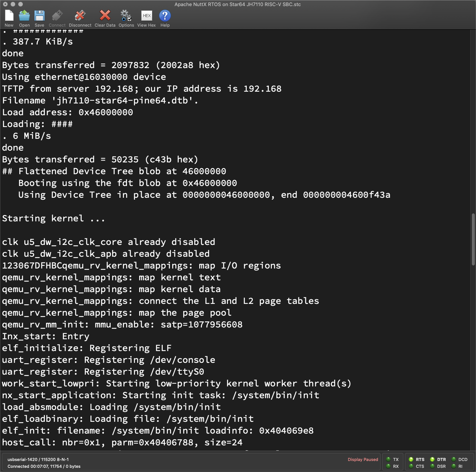
Task: Click the 'Load address: 0x46000000' line
Action: point(68,113)
